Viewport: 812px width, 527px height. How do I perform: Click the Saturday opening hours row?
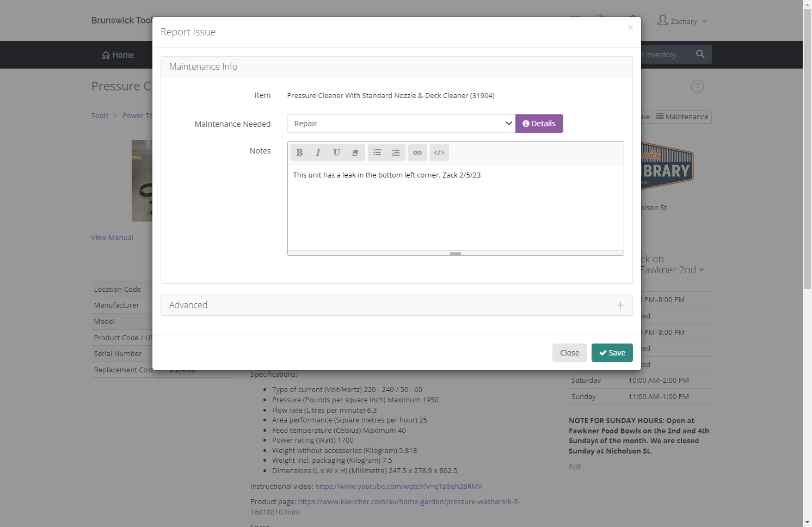pyautogui.click(x=640, y=381)
